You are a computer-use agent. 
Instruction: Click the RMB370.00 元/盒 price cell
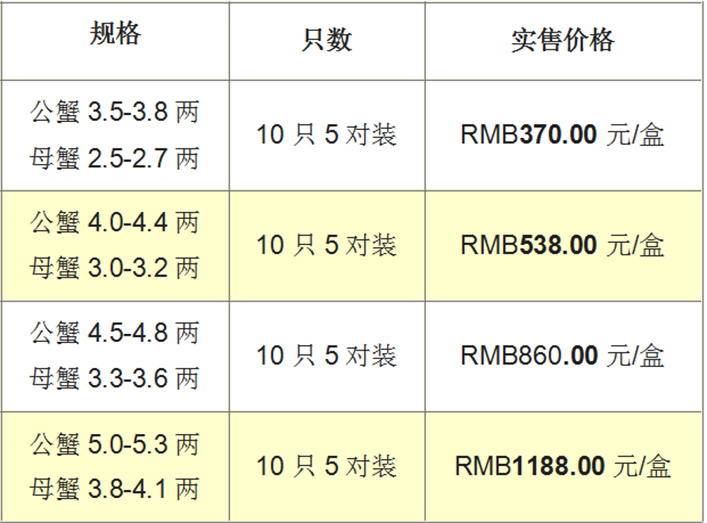tap(562, 134)
